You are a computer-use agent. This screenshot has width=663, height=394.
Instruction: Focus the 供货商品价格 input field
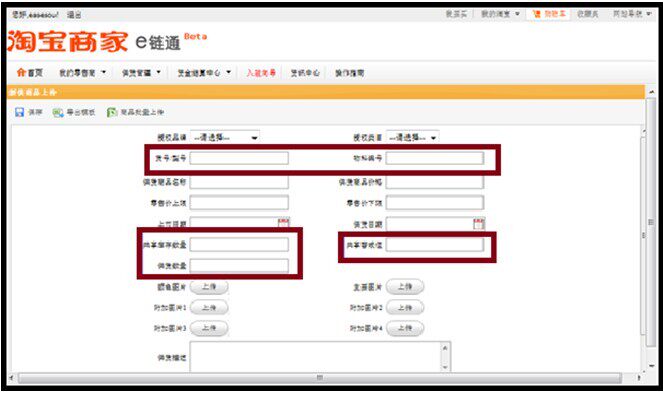coord(435,182)
